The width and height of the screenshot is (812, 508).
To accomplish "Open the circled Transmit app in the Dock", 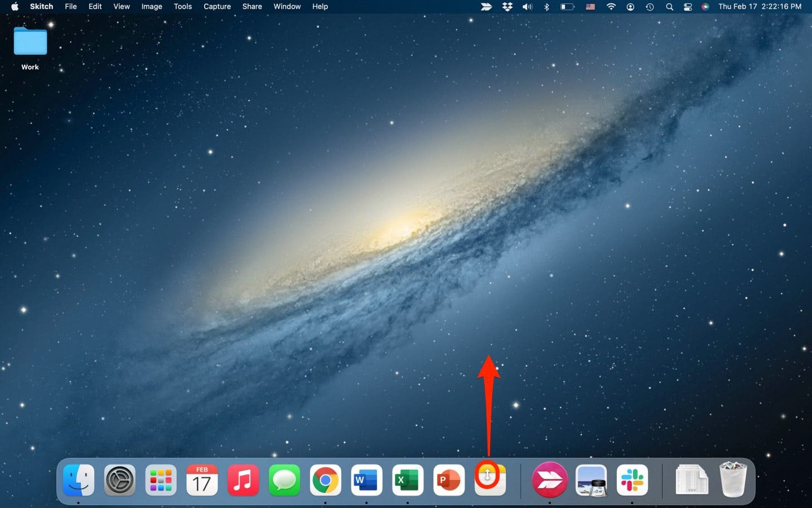I will tap(490, 480).
